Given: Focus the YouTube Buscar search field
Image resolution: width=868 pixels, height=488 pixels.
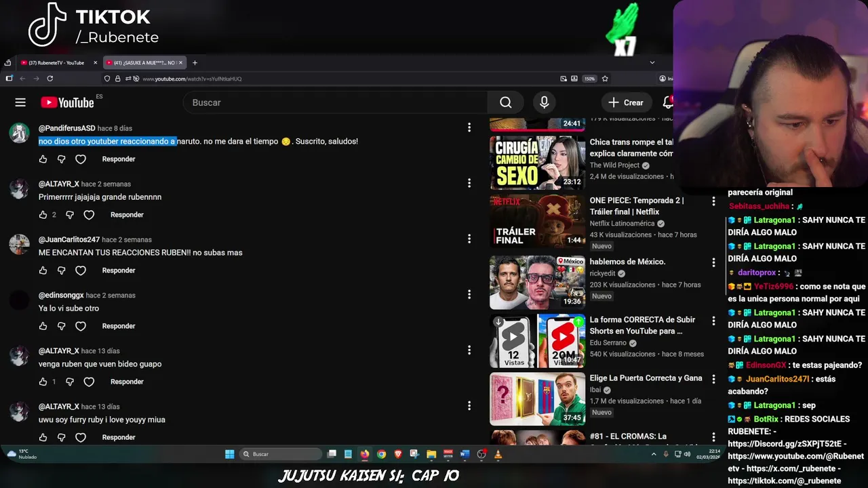Looking at the screenshot, I should [x=335, y=102].
